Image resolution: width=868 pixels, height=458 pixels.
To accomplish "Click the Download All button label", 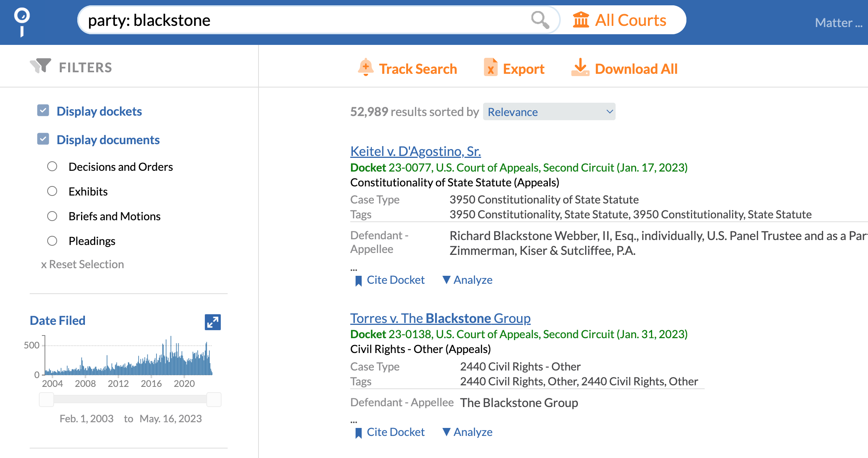I will click(x=636, y=69).
